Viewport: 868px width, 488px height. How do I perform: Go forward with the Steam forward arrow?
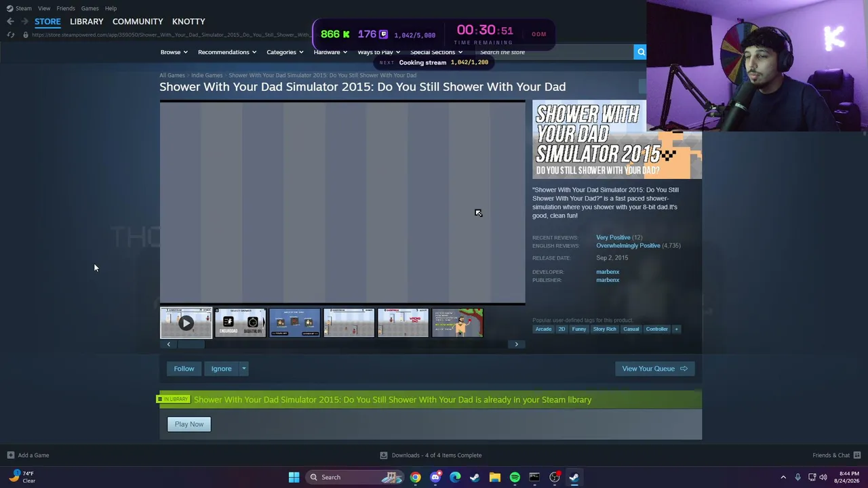[25, 22]
